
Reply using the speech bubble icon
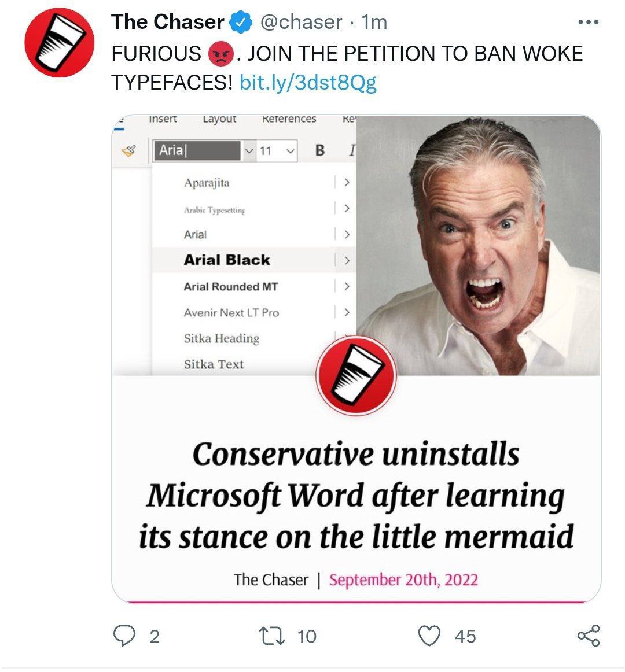coord(124,635)
